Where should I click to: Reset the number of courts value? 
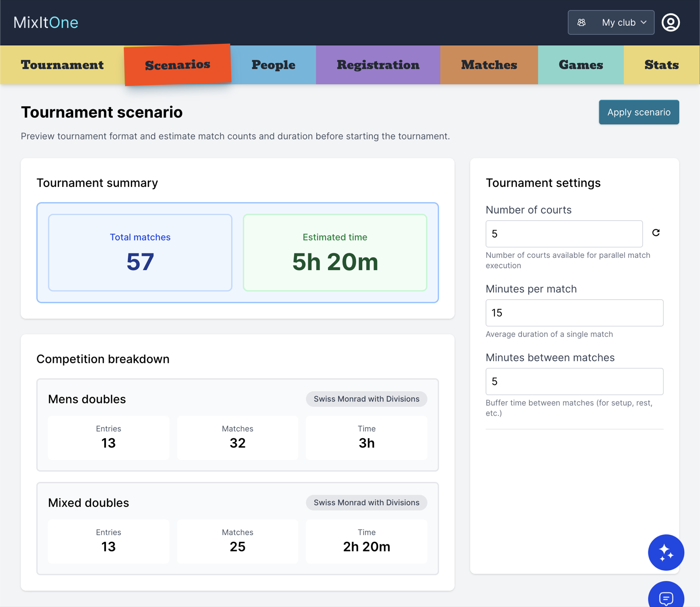(x=655, y=233)
